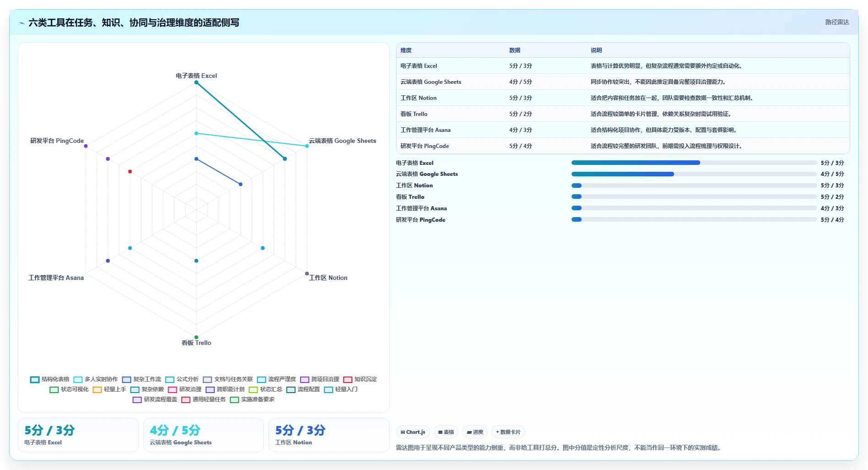Toggle the 轻量入门 legend entry

click(341, 389)
